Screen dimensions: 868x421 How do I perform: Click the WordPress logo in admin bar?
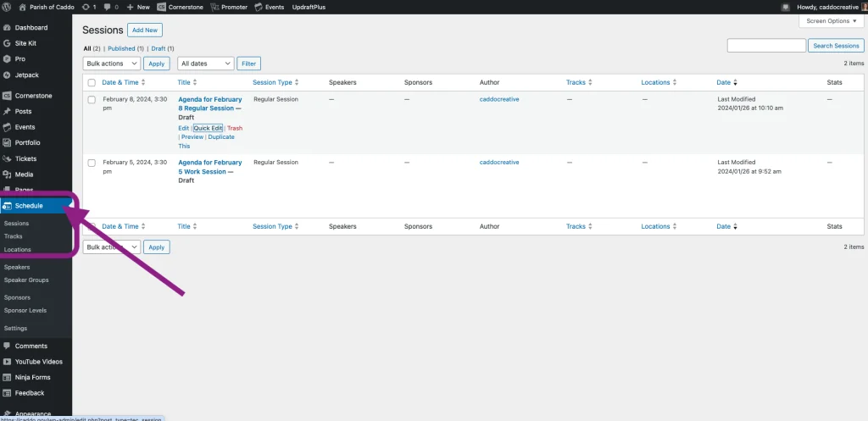pos(8,7)
